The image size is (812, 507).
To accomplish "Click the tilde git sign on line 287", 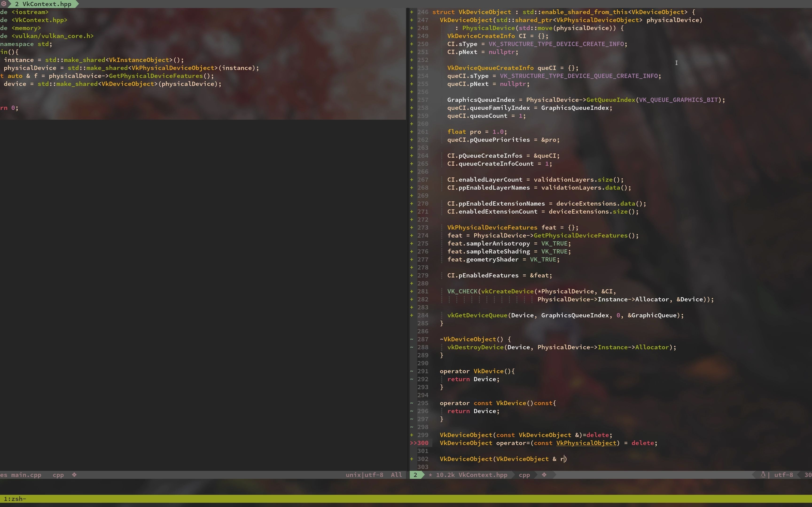I will (x=412, y=339).
